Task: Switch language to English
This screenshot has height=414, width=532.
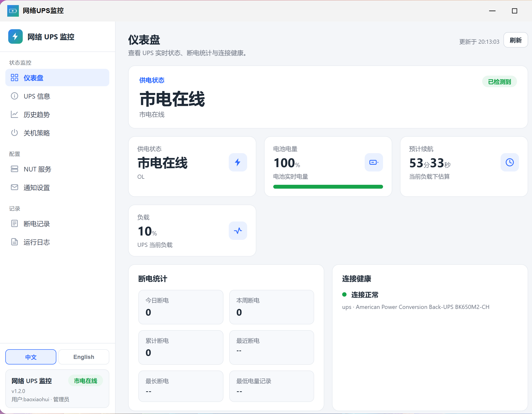Action: 84,357
